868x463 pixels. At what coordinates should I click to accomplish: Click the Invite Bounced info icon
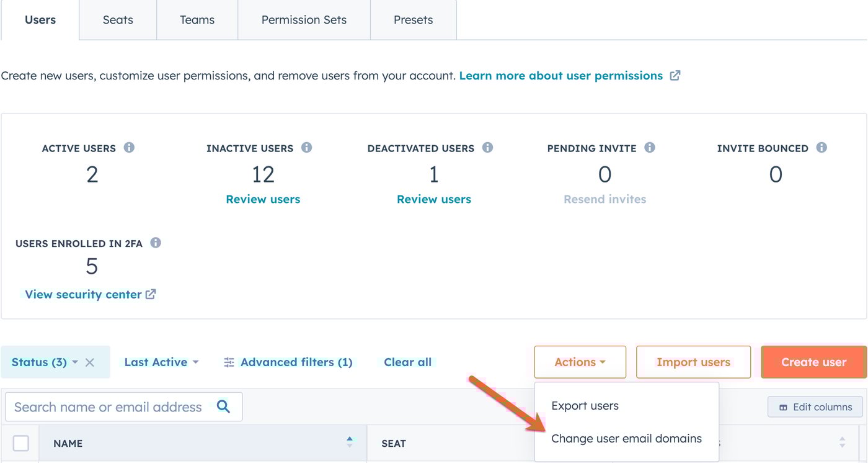(822, 148)
